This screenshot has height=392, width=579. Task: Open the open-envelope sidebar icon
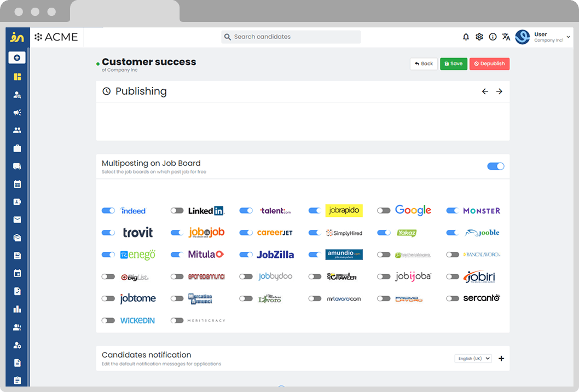(18, 238)
